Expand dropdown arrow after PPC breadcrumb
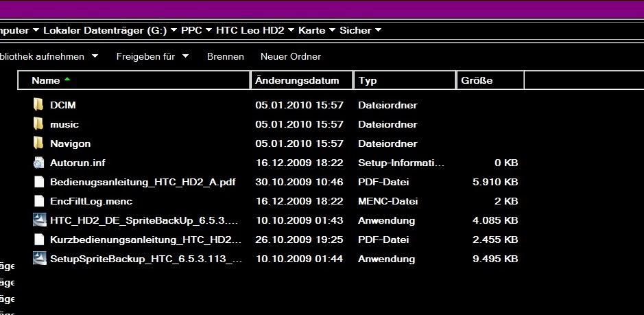Image resolution: width=644 pixels, height=315 pixels. (x=208, y=30)
